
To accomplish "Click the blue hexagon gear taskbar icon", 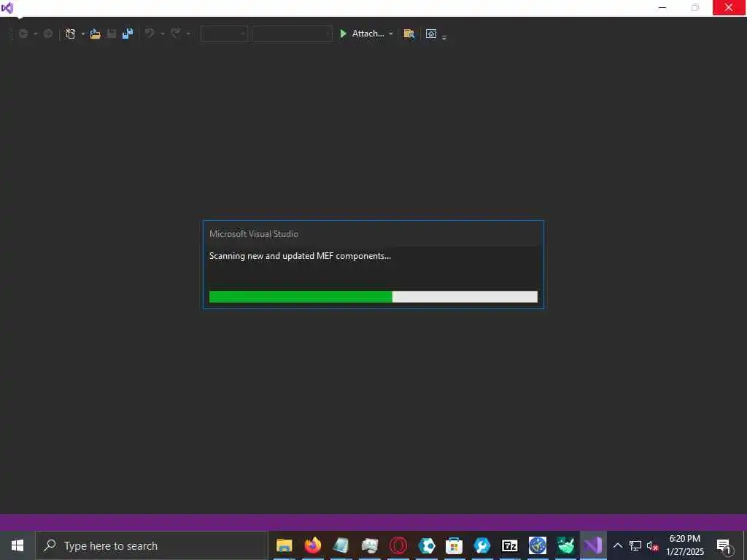I will 426,545.
